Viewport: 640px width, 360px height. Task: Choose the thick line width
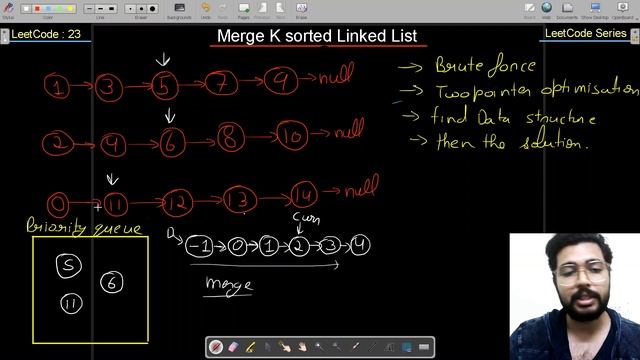pyautogui.click(x=112, y=9)
